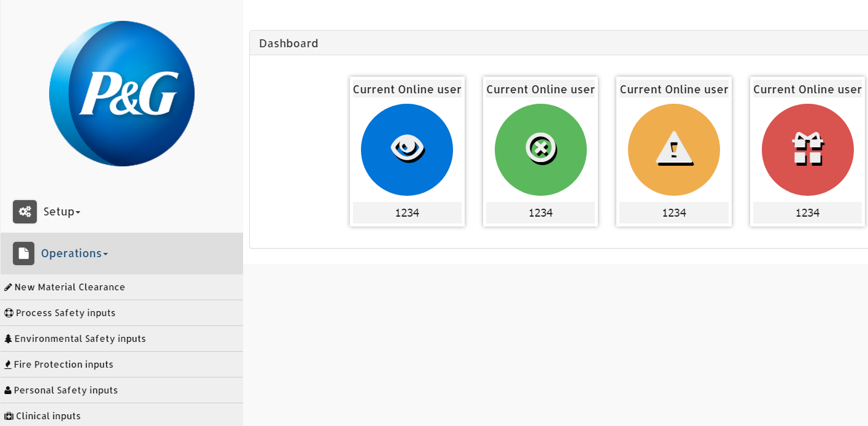
Task: Click the red gift box icon
Action: (808, 150)
